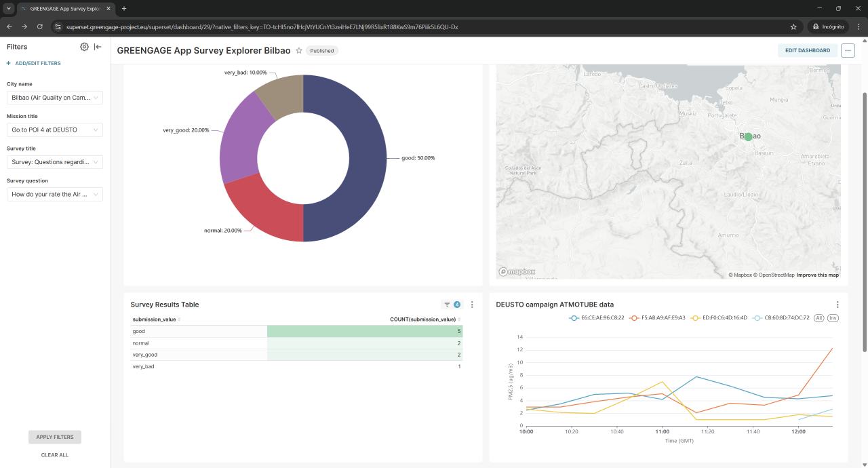This screenshot has width=868, height=468.
Task: Click the page vertical scrollbar thumb
Action: [x=864, y=222]
